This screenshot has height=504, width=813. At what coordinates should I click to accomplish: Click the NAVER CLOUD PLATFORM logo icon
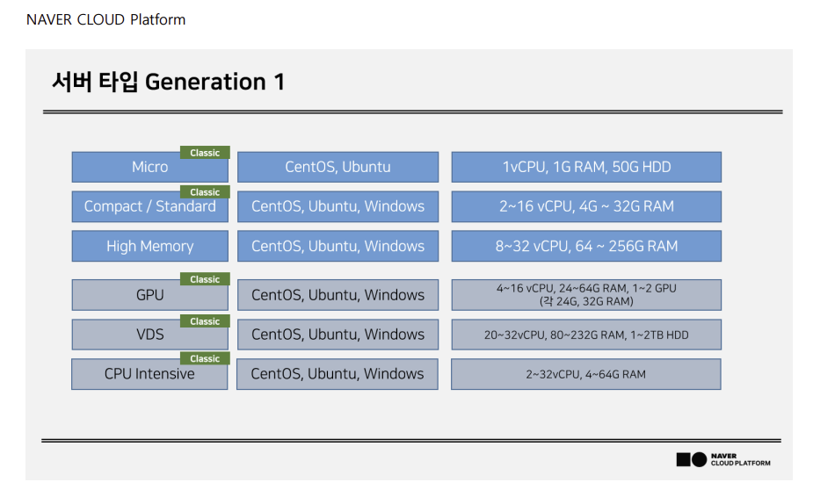click(x=723, y=459)
